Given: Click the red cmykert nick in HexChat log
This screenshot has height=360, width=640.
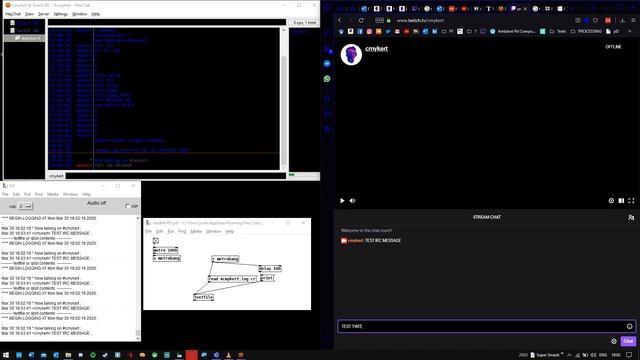Looking at the screenshot, I should [x=84, y=166].
